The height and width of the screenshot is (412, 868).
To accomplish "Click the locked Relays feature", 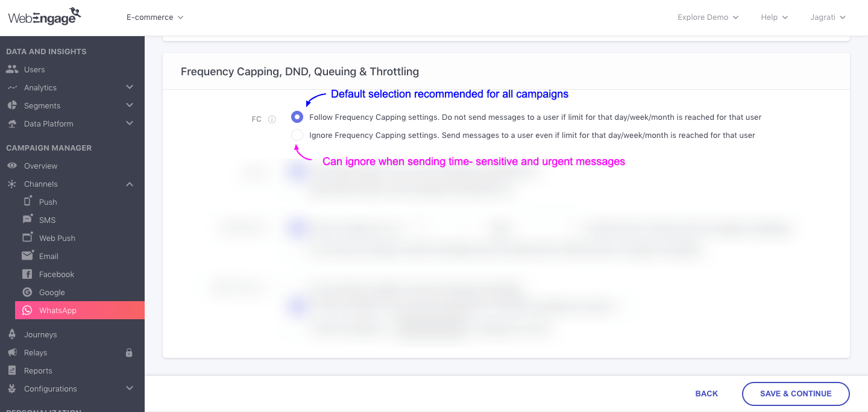I will tap(36, 352).
